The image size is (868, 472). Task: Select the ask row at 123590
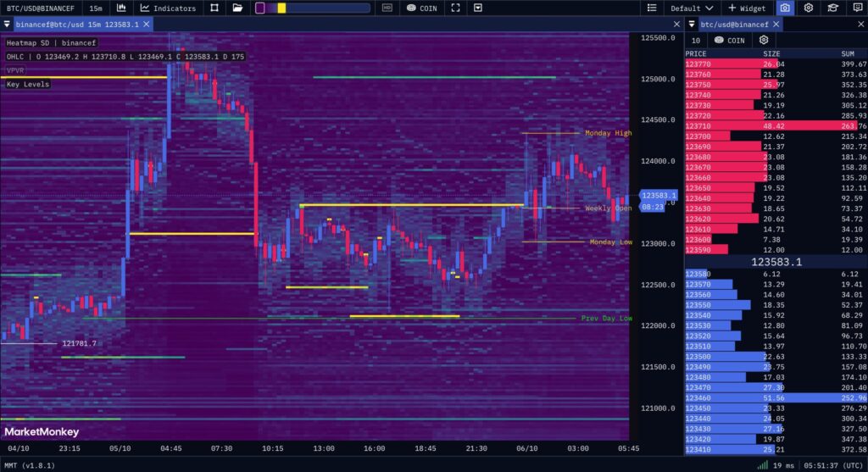pyautogui.click(x=776, y=250)
